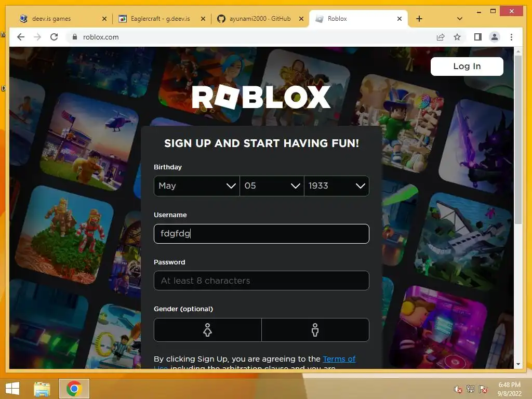Click the helicopter game thumbnail
The image size is (532, 399).
click(x=89, y=141)
